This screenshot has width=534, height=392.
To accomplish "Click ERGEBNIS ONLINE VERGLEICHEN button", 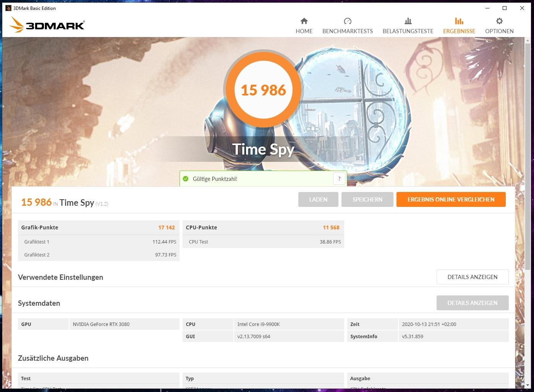I will pos(451,199).
